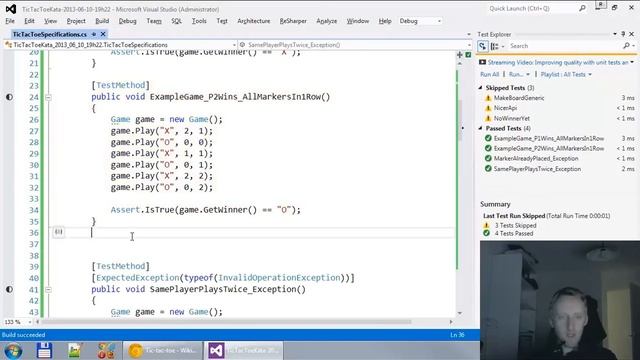Close the Test Explorer panel

tap(632, 34)
